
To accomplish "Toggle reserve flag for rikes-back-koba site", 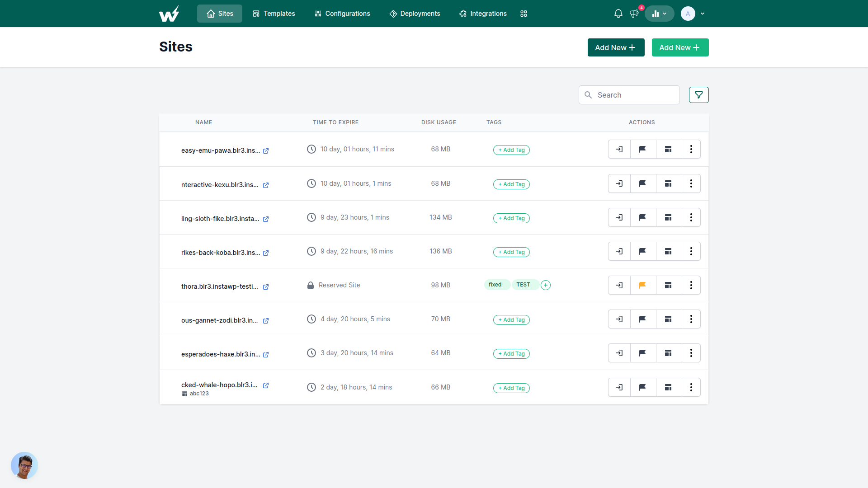I will (643, 251).
